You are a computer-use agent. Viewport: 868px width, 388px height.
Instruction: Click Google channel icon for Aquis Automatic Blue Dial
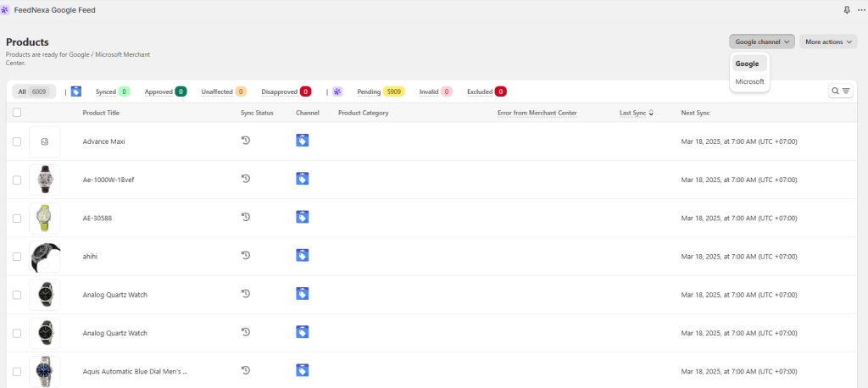[x=303, y=369]
